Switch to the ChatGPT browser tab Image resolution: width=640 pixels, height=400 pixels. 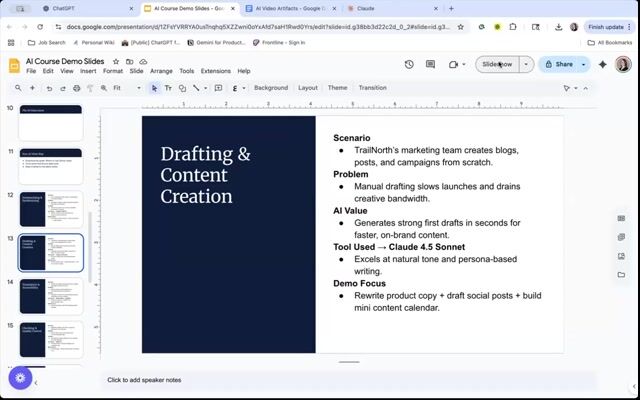click(x=87, y=8)
